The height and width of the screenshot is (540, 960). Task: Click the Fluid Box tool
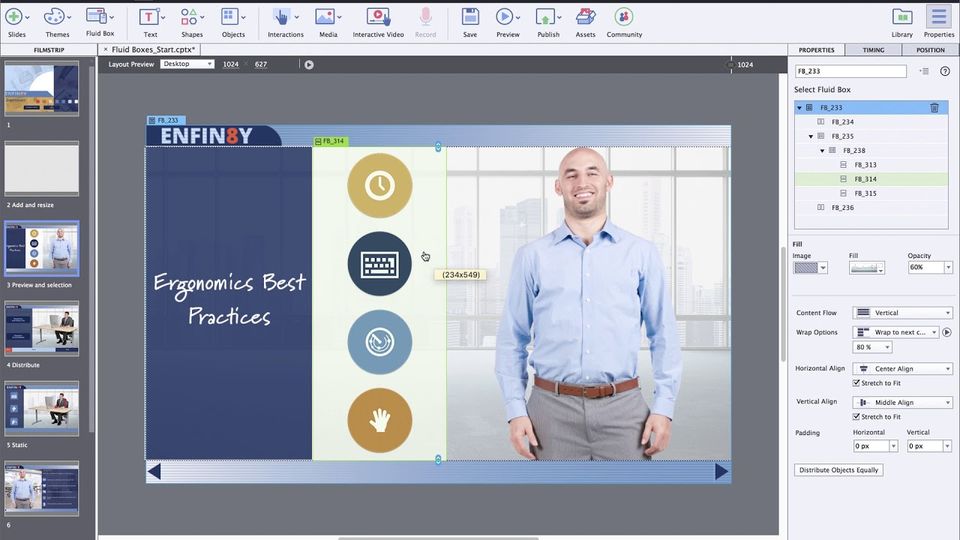[x=100, y=22]
